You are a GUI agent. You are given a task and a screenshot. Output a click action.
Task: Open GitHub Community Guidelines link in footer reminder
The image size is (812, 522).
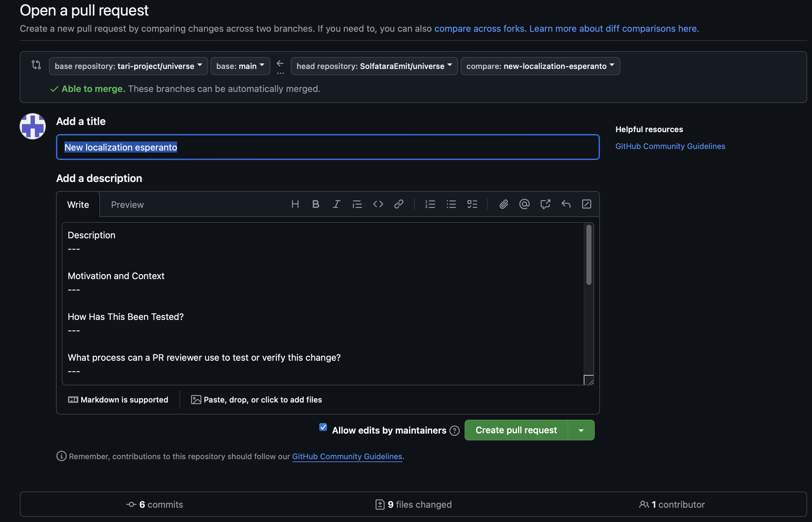point(347,456)
